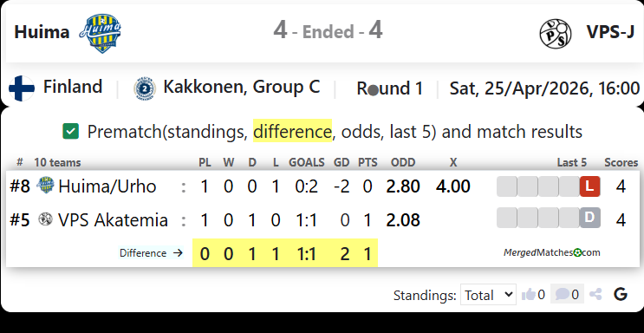This screenshot has height=333, width=644.
Task: Click the red L last-match badge
Action: (x=589, y=186)
